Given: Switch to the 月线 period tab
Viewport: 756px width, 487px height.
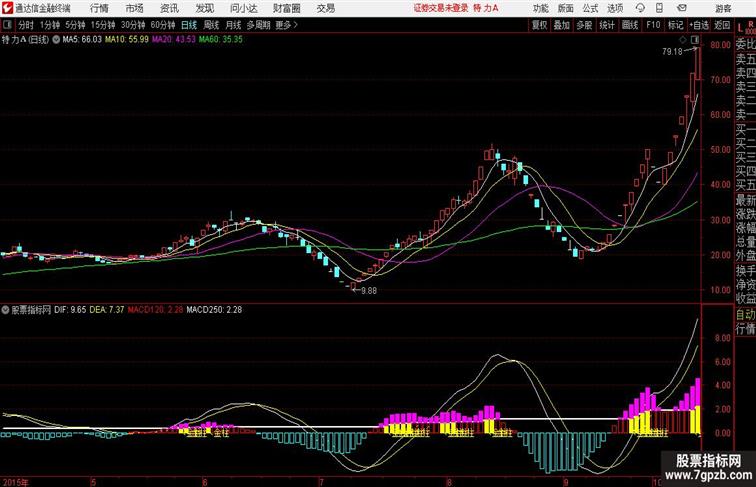Looking at the screenshot, I should pyautogui.click(x=233, y=25).
